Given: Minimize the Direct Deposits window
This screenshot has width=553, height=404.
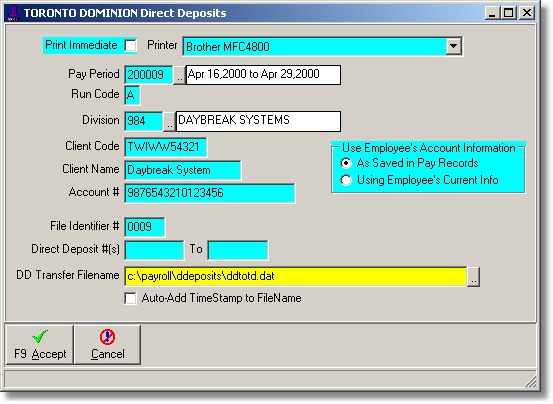Looking at the screenshot, I should [x=492, y=13].
